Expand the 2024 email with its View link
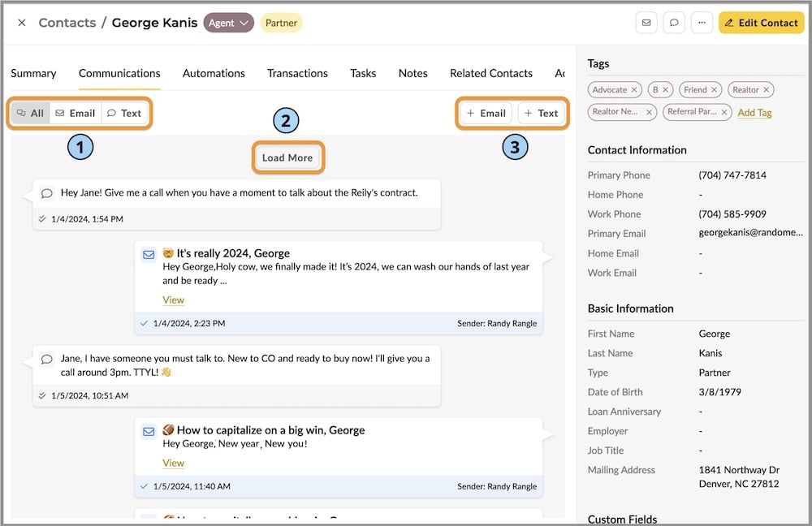The width and height of the screenshot is (812, 526). [173, 300]
